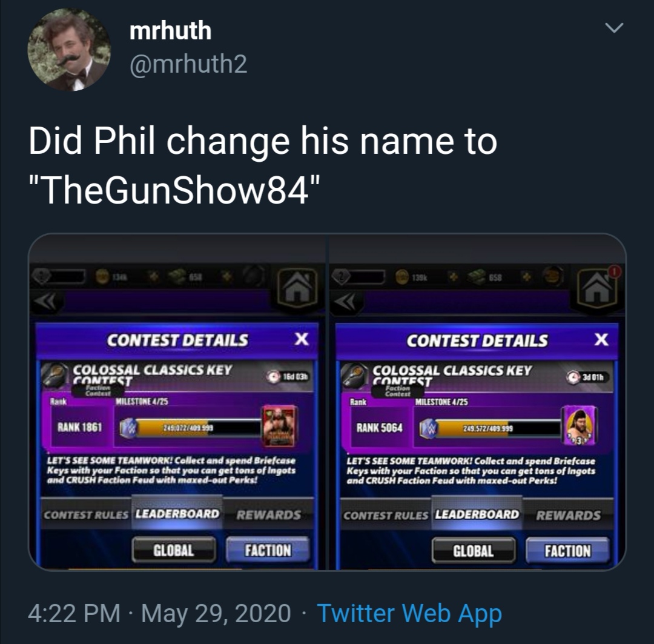The height and width of the screenshot is (644, 654).
Task: Select the milestone progress bar showing 249,572/409,999
Action: coord(490,429)
